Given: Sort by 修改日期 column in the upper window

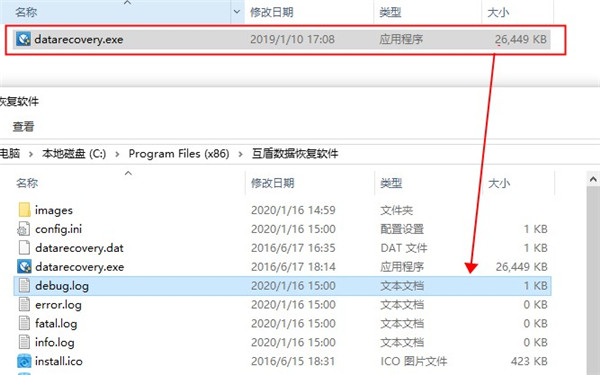Looking at the screenshot, I should coord(272,12).
